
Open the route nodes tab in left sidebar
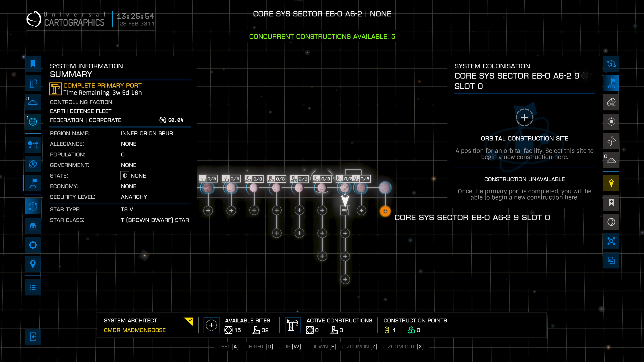[33, 145]
